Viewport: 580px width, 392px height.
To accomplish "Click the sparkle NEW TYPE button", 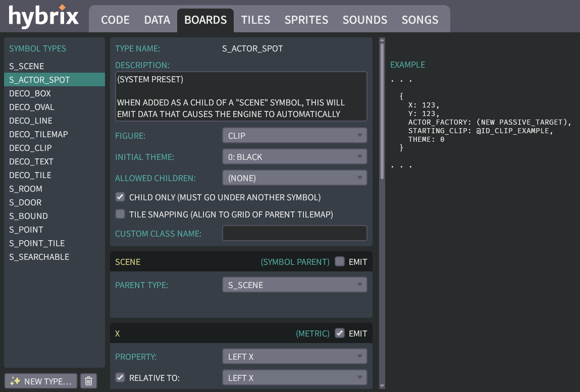I will pos(40,381).
